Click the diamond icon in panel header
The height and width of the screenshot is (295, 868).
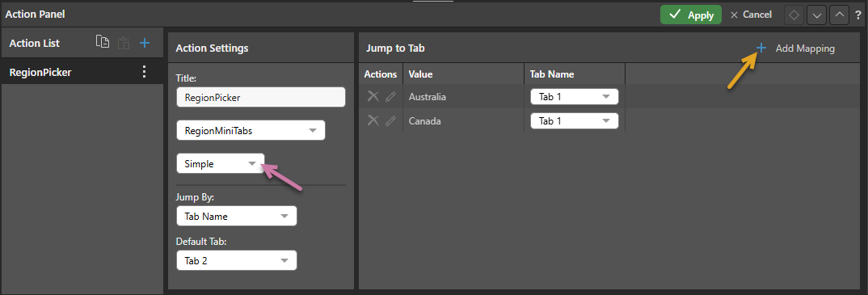pyautogui.click(x=794, y=15)
